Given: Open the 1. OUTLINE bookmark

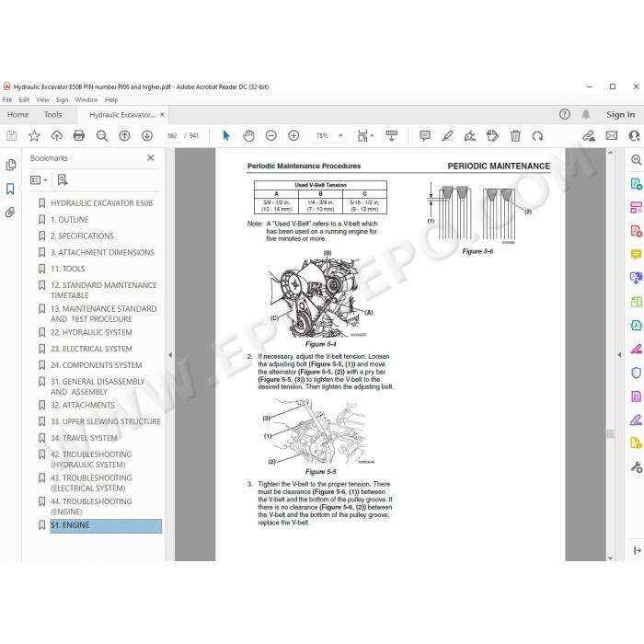Looking at the screenshot, I should coord(69,219).
